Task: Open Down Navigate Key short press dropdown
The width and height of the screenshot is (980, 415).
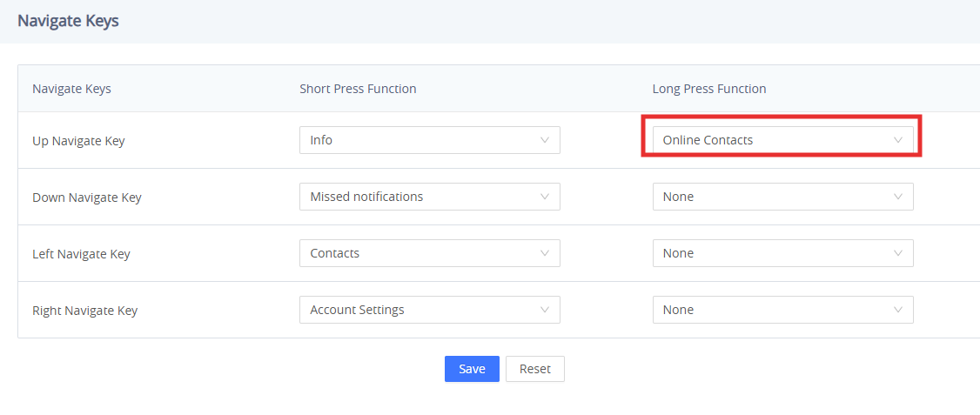Action: 429,197
